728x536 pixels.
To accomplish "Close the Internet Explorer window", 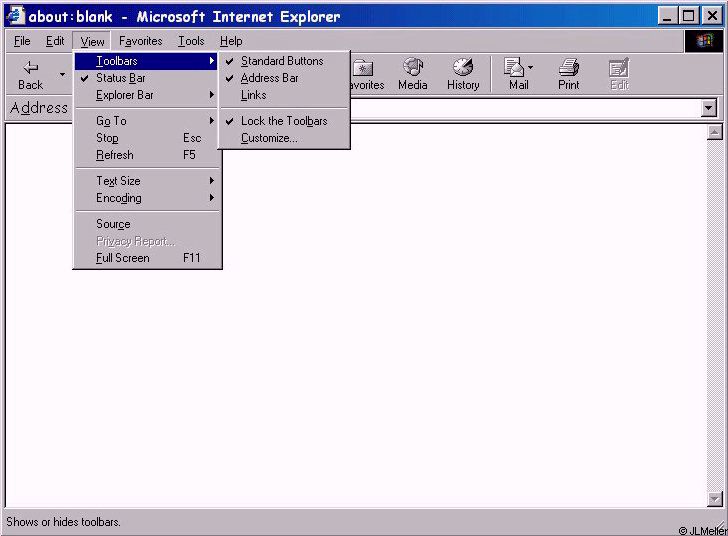I will pos(712,16).
